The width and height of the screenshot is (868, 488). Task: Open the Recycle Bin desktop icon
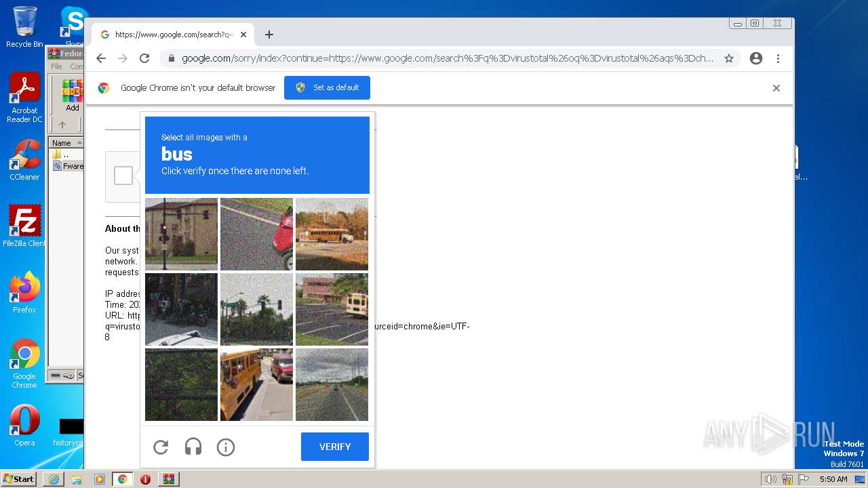point(24,27)
